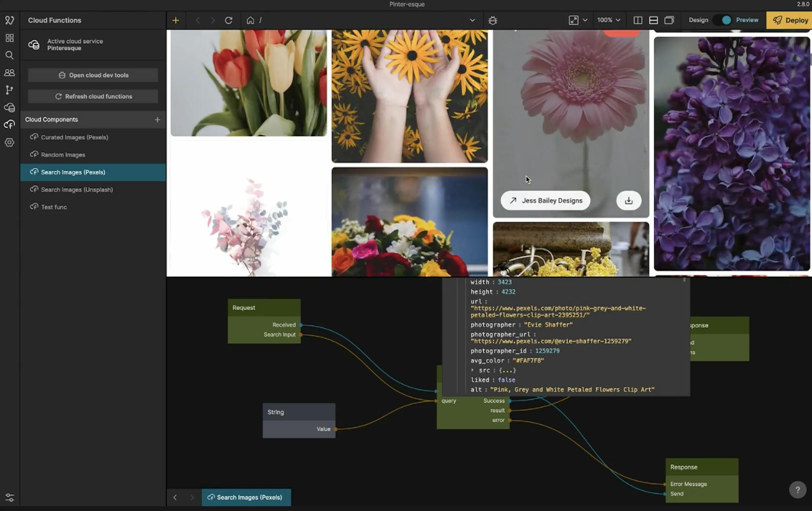This screenshot has height=511, width=812.
Task: Click the Deploy button
Action: coord(790,20)
